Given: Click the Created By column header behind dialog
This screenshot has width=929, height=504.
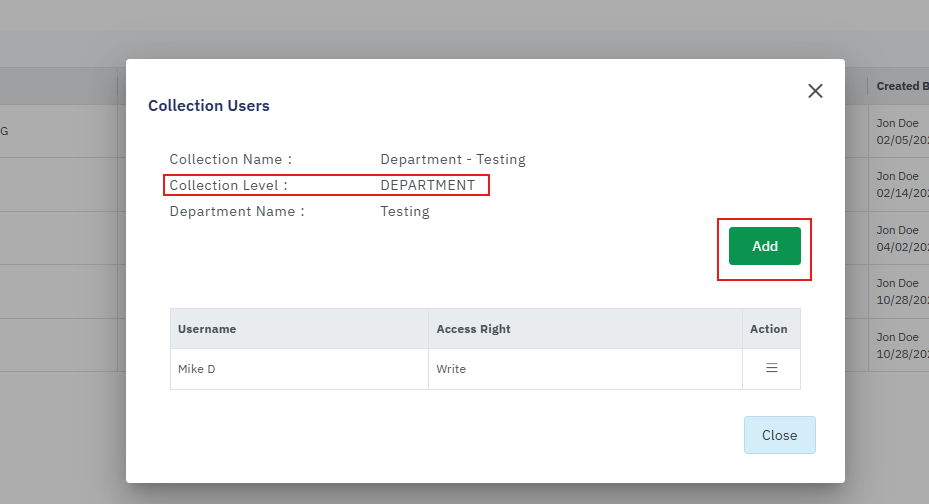Looking at the screenshot, I should pyautogui.click(x=900, y=86).
